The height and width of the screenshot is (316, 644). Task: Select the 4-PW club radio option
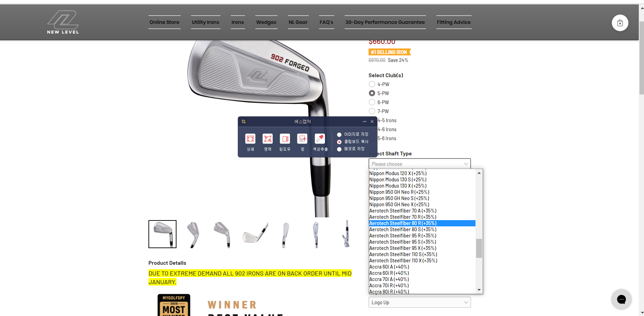[372, 84]
